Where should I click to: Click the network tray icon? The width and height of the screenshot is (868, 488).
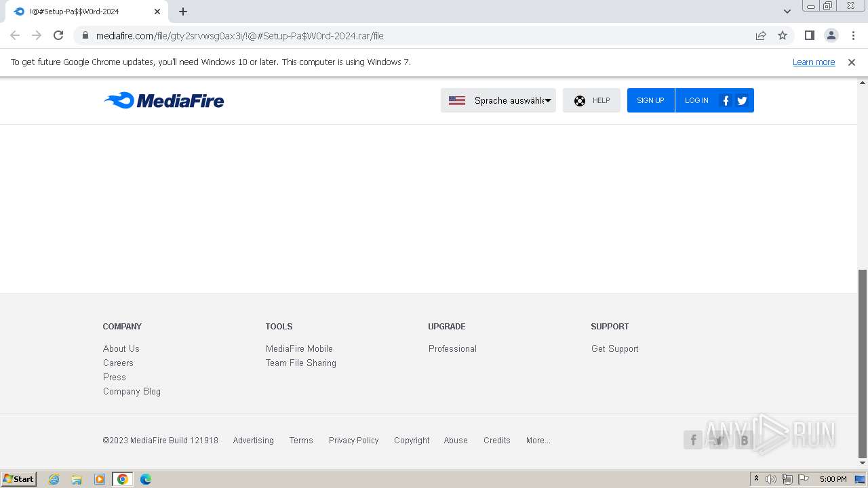point(787,479)
